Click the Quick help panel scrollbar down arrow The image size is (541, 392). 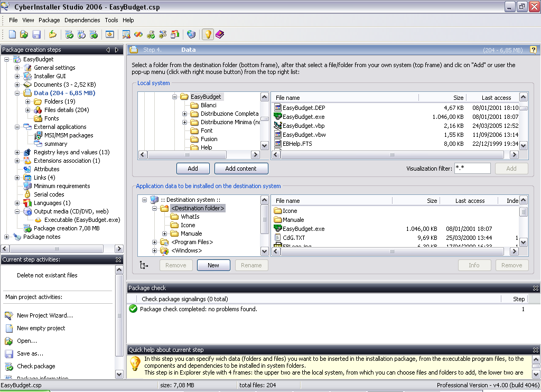[x=536, y=374]
